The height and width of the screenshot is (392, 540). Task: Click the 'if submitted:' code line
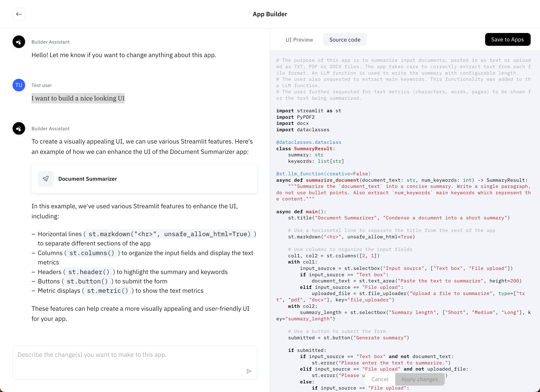[x=307, y=350]
